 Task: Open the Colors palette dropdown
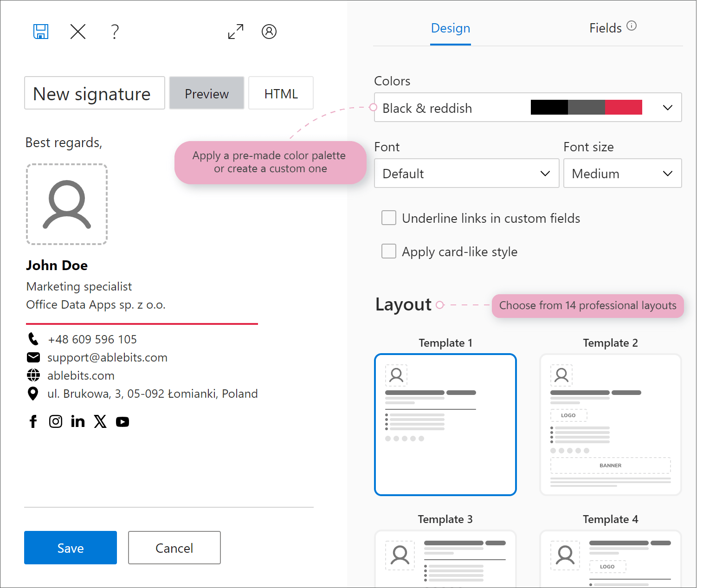click(528, 108)
